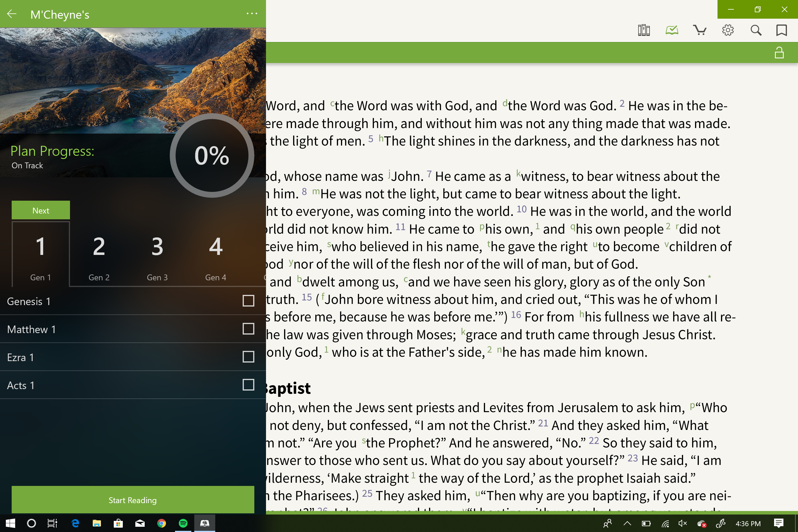
Task: Check the Ezra 1 checkbox
Action: point(249,357)
